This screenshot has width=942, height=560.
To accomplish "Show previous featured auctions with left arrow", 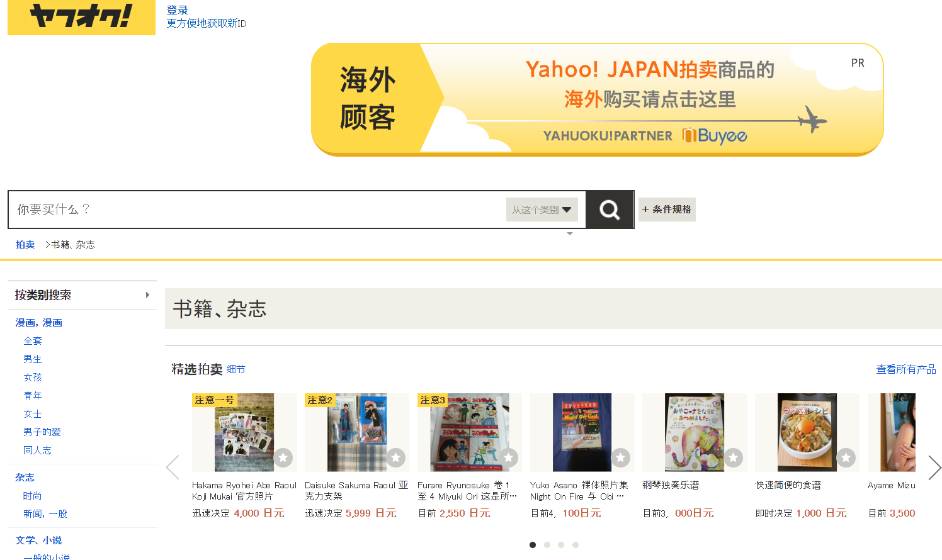I will [173, 467].
